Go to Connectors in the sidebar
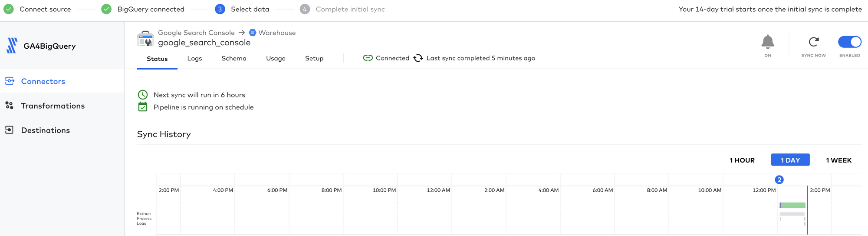868x236 pixels. coord(62,81)
